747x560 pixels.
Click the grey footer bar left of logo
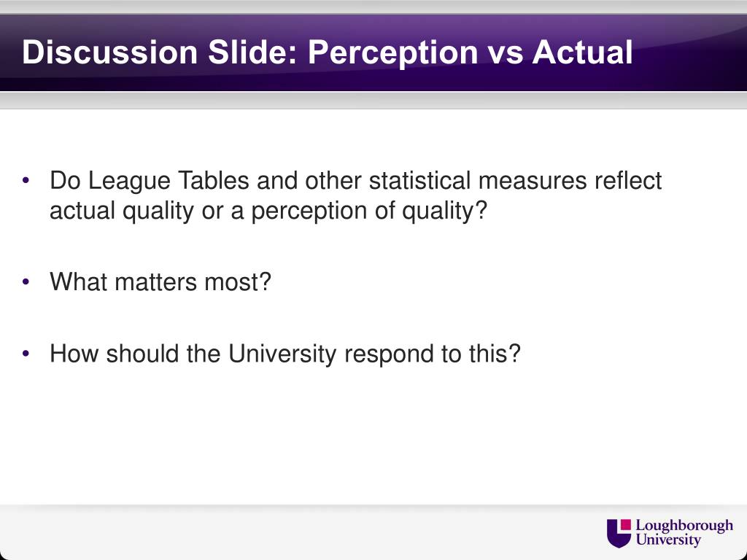(x=300, y=532)
